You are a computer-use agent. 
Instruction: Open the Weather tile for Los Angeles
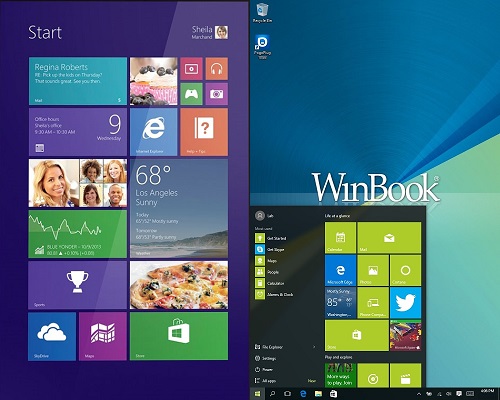179,208
